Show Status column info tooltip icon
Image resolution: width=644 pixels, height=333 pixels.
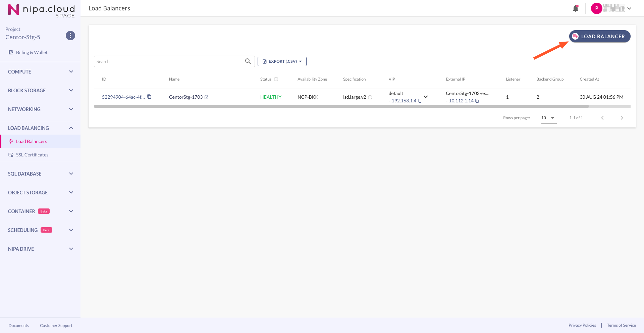276,79
